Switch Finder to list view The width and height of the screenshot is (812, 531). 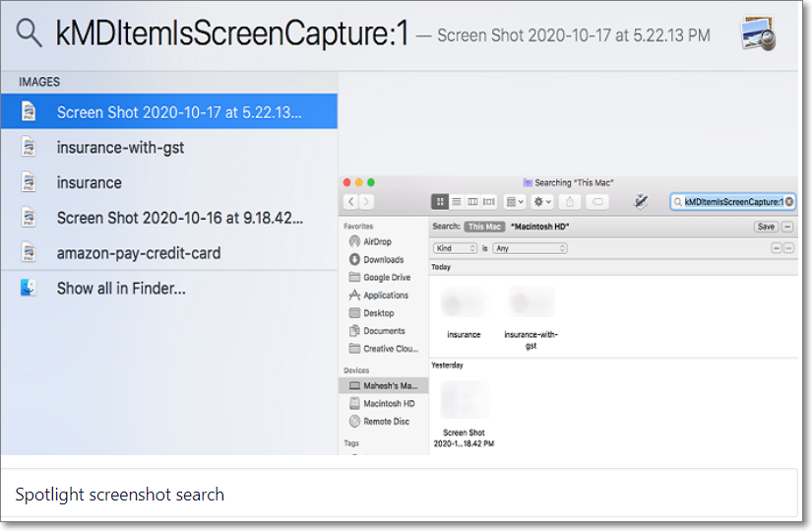[x=457, y=202]
